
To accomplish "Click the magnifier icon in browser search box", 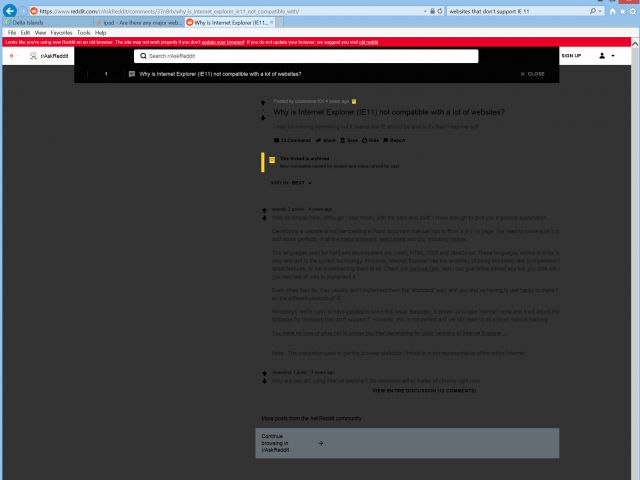I will click(593, 11).
